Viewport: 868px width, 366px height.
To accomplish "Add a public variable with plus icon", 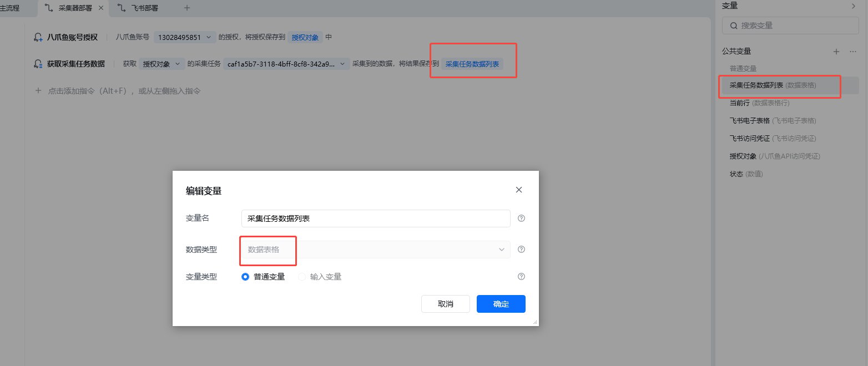I will (836, 51).
